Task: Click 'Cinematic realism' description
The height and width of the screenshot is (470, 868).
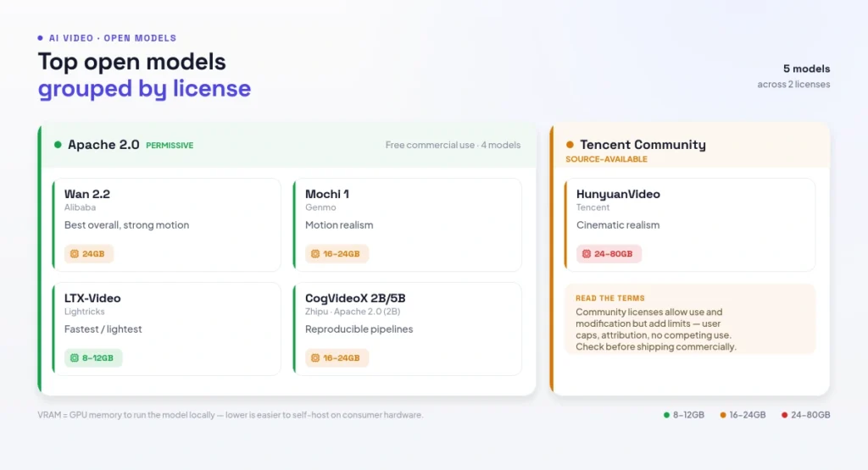Action: tap(618, 225)
